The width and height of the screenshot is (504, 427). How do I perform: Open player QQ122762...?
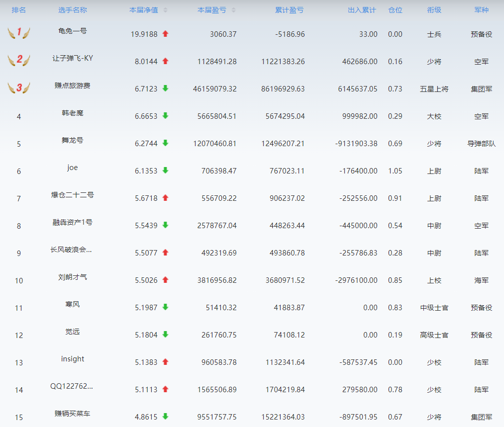pos(72,386)
